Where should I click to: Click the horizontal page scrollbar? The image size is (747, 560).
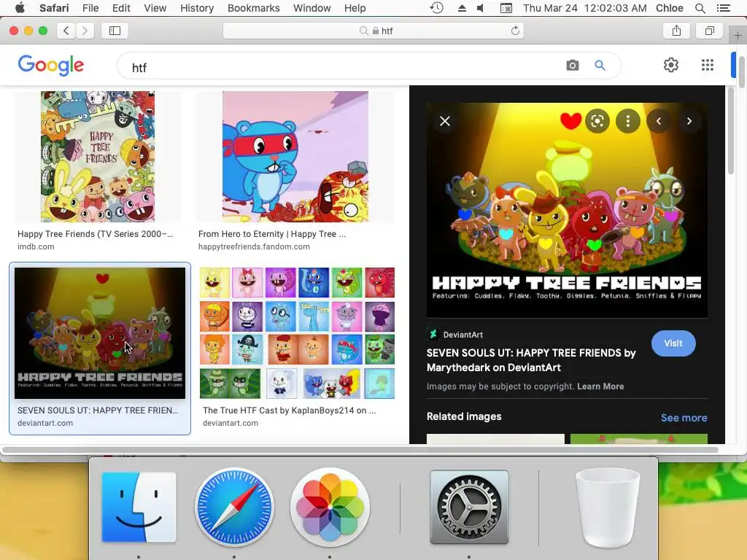[x=360, y=449]
